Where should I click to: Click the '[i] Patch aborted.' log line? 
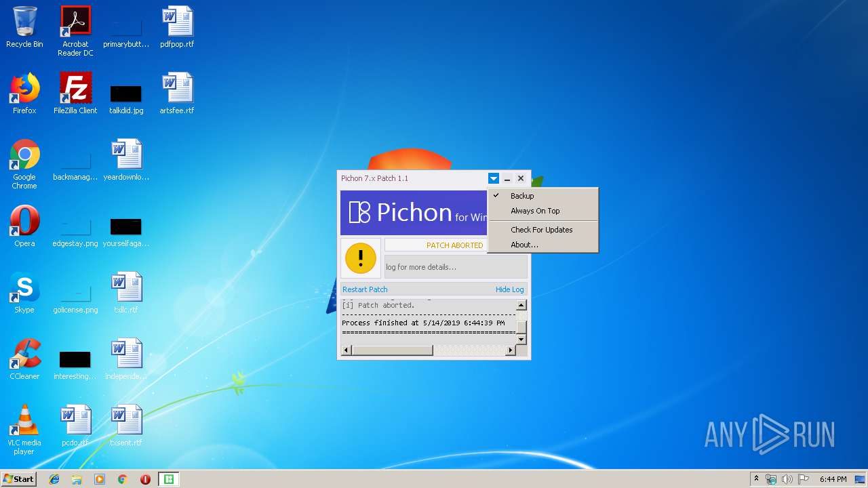tap(378, 306)
